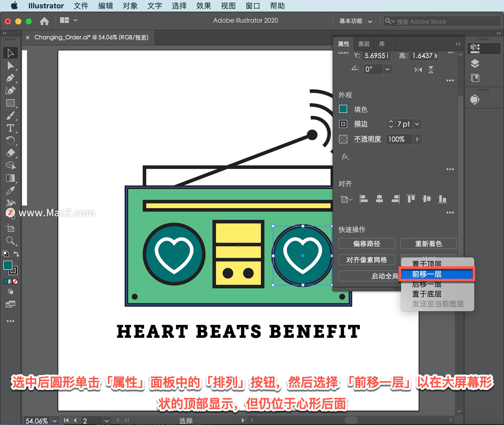Screen dimensions: 504x425
Task: Select the Eraser tool
Action: tap(10, 153)
